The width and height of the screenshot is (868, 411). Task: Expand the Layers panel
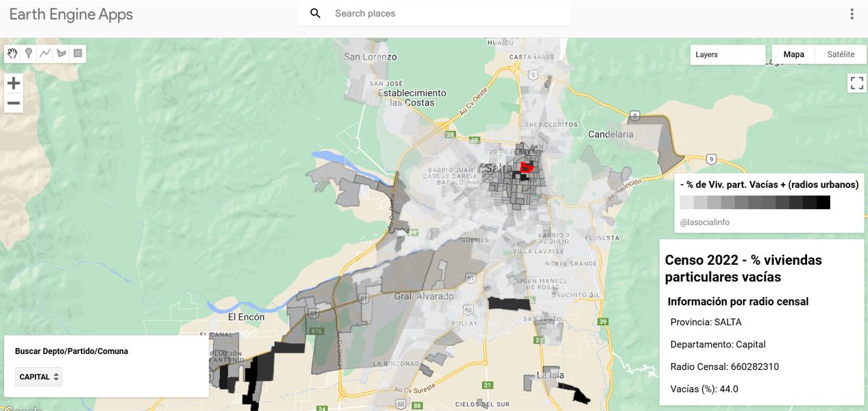[727, 54]
